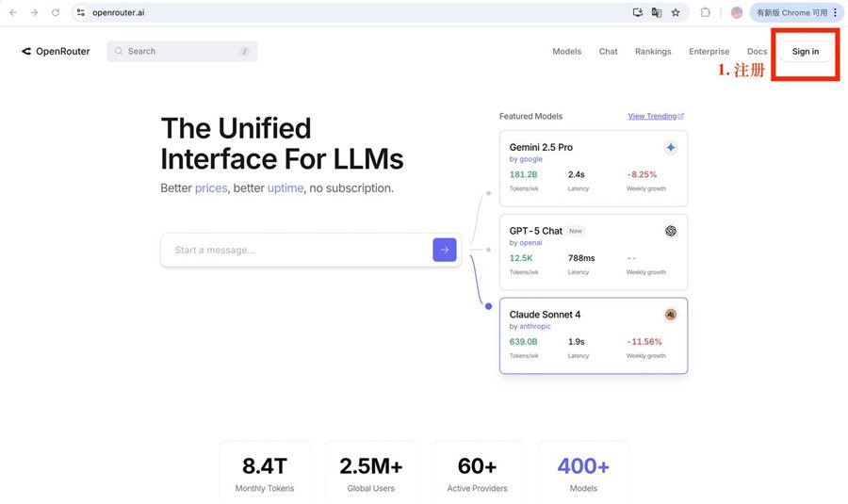Image resolution: width=848 pixels, height=504 pixels.
Task: Click the Sign in button
Action: 806,52
